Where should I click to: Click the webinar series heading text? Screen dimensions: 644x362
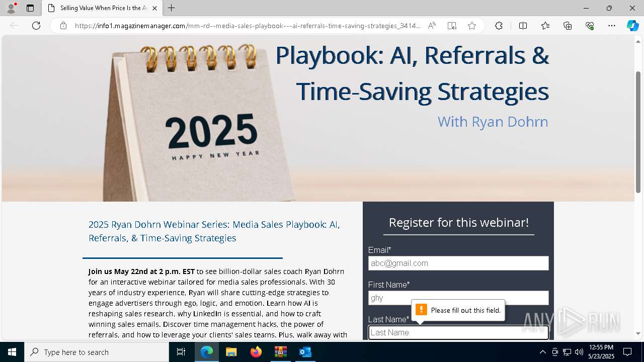(x=214, y=231)
